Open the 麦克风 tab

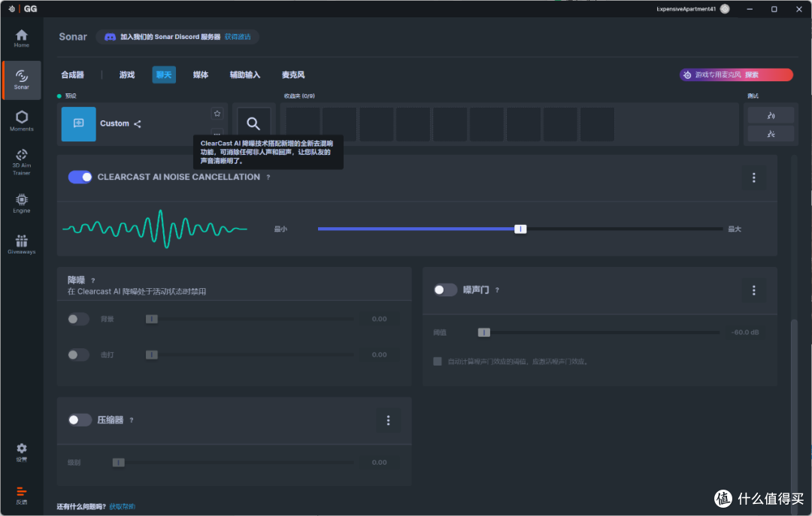coord(293,74)
